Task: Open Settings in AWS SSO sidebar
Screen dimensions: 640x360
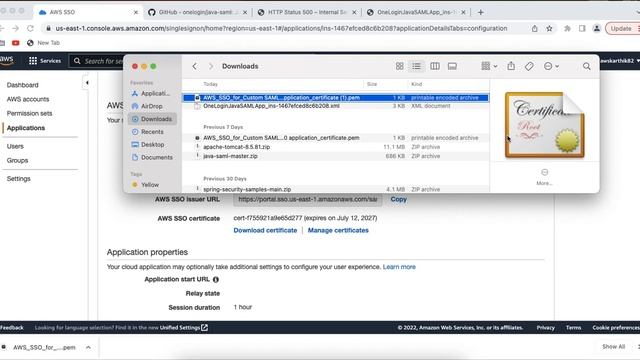Action: point(18,179)
